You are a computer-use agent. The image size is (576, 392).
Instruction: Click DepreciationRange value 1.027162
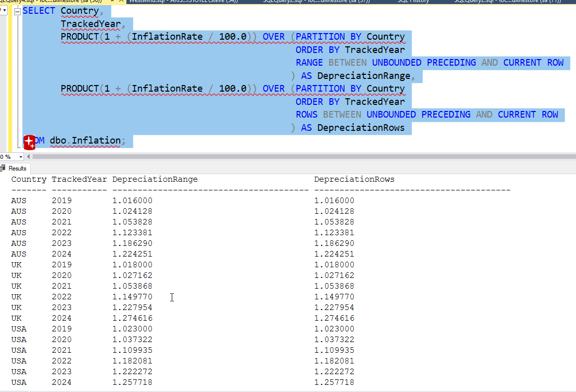(132, 275)
